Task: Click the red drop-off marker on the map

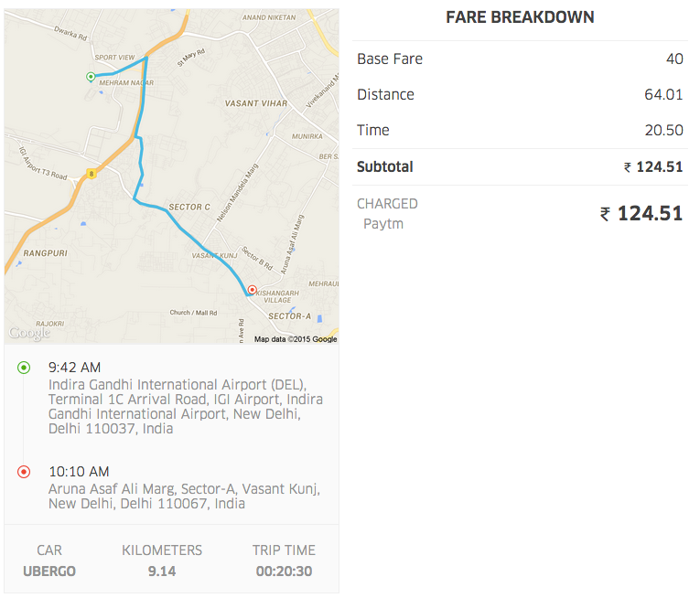Action: (x=252, y=290)
